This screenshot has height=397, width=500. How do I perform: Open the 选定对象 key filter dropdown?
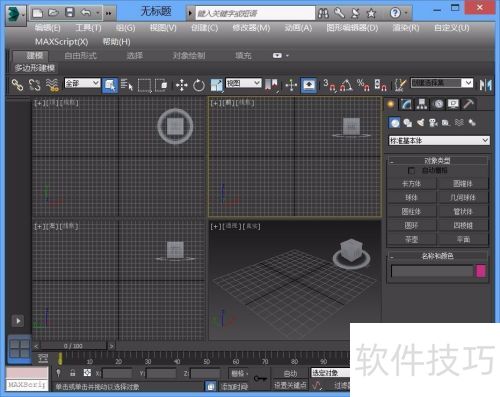[x=330, y=373]
